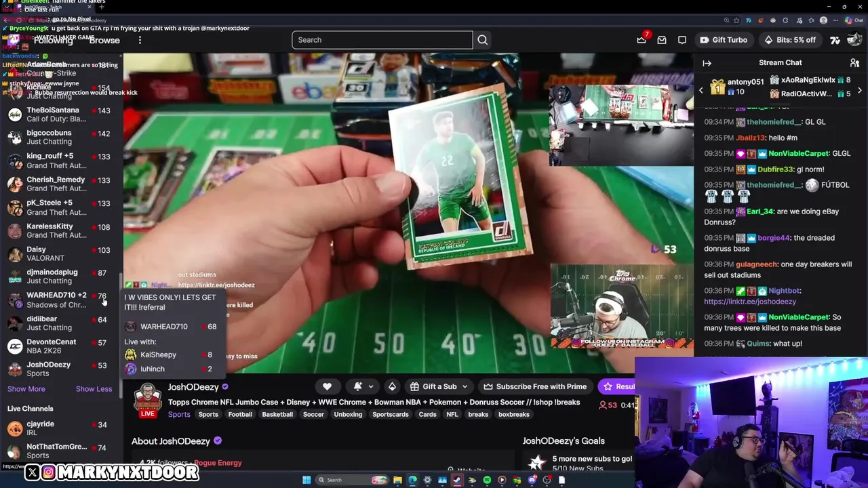
Task: Select the Sportscards tag
Action: click(391, 414)
